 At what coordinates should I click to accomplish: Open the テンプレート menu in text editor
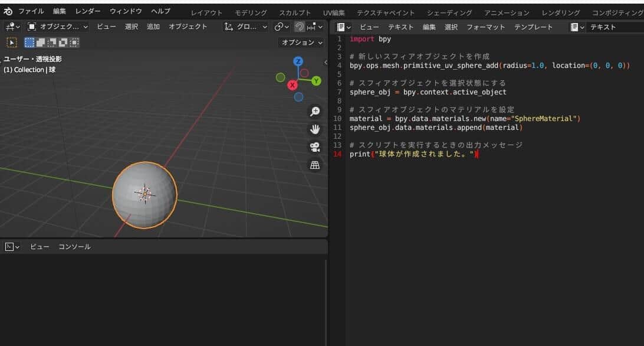(533, 27)
